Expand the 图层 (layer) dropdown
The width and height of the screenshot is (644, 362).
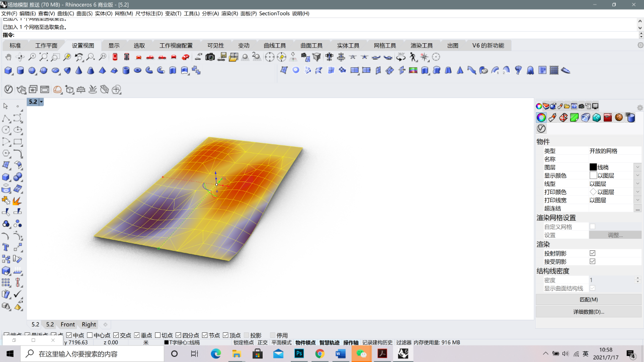click(x=637, y=167)
